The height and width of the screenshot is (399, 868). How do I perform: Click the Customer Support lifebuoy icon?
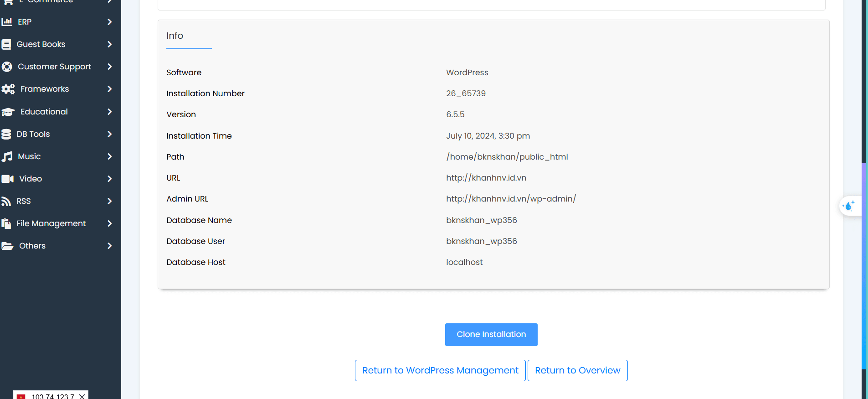point(7,67)
